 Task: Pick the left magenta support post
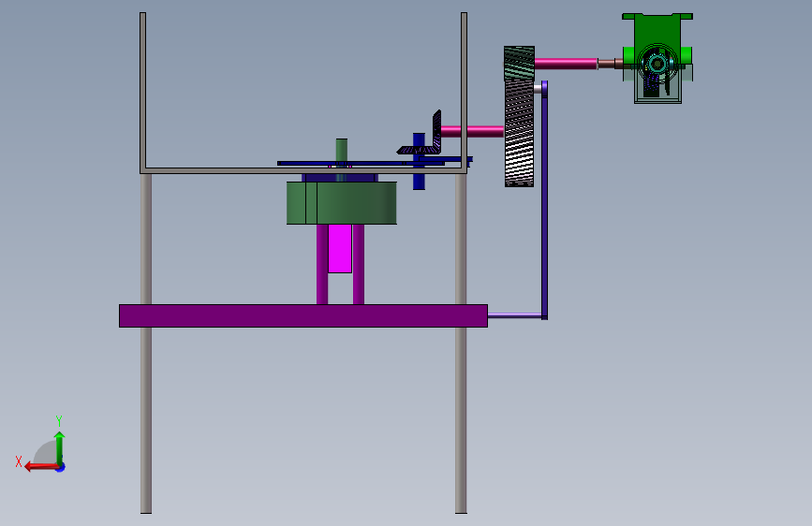[322, 264]
